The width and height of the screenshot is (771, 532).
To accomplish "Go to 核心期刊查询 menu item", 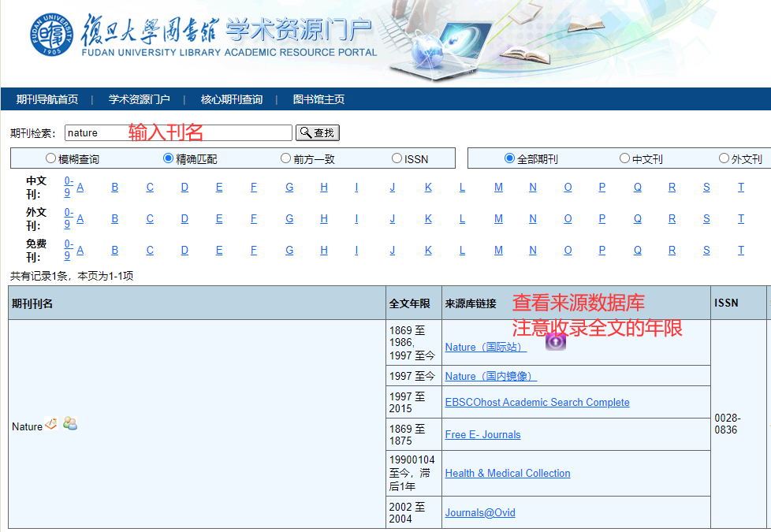I will [231, 99].
